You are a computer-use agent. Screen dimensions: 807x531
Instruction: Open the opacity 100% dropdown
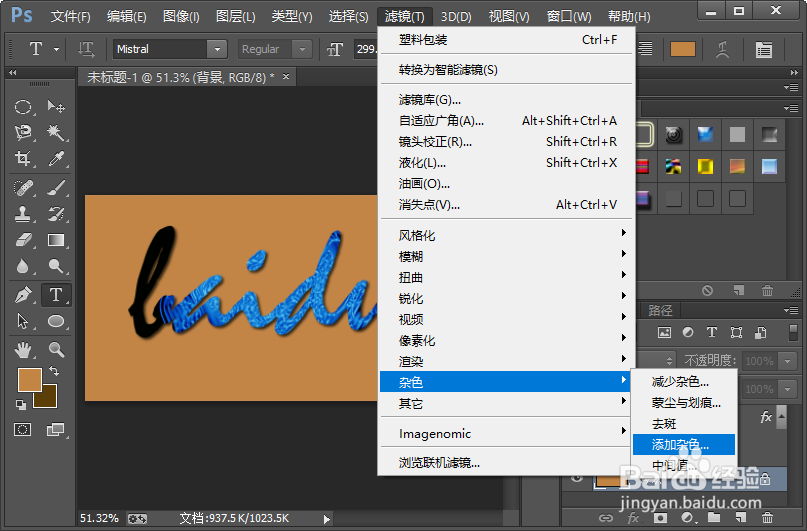[787, 361]
